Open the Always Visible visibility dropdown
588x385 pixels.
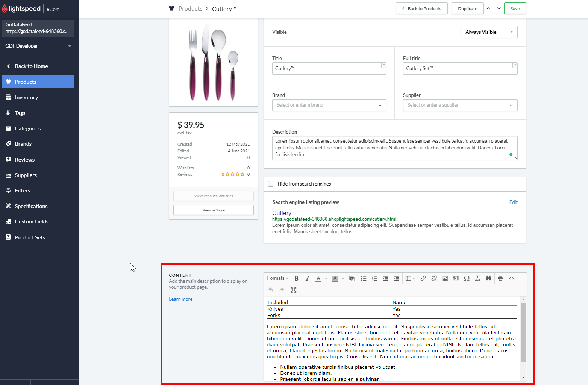pyautogui.click(x=489, y=32)
